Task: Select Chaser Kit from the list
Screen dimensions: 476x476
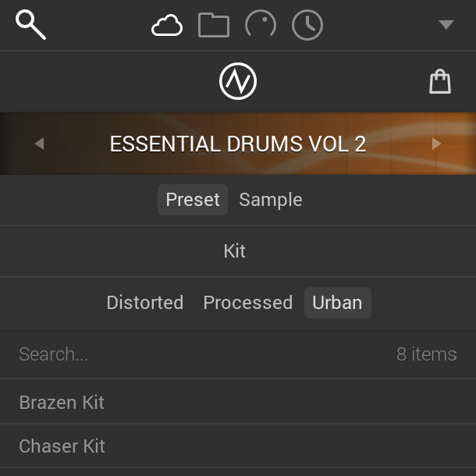Action: [238, 446]
